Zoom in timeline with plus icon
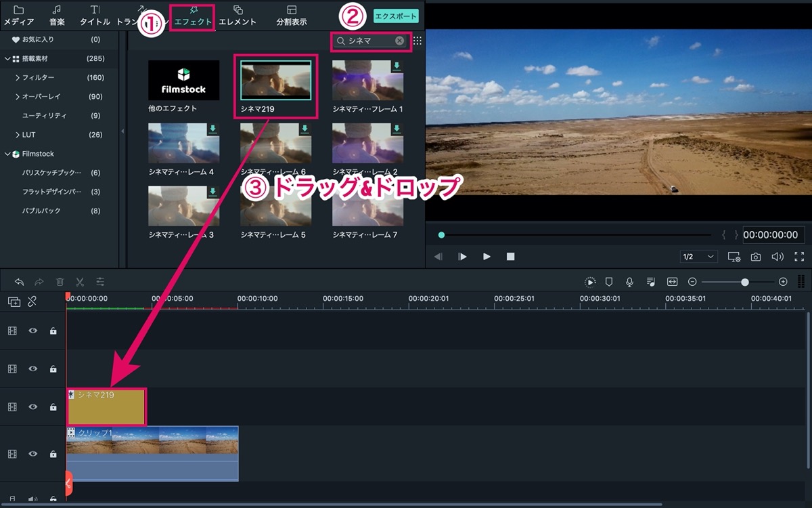This screenshot has width=812, height=508. pos(783,282)
